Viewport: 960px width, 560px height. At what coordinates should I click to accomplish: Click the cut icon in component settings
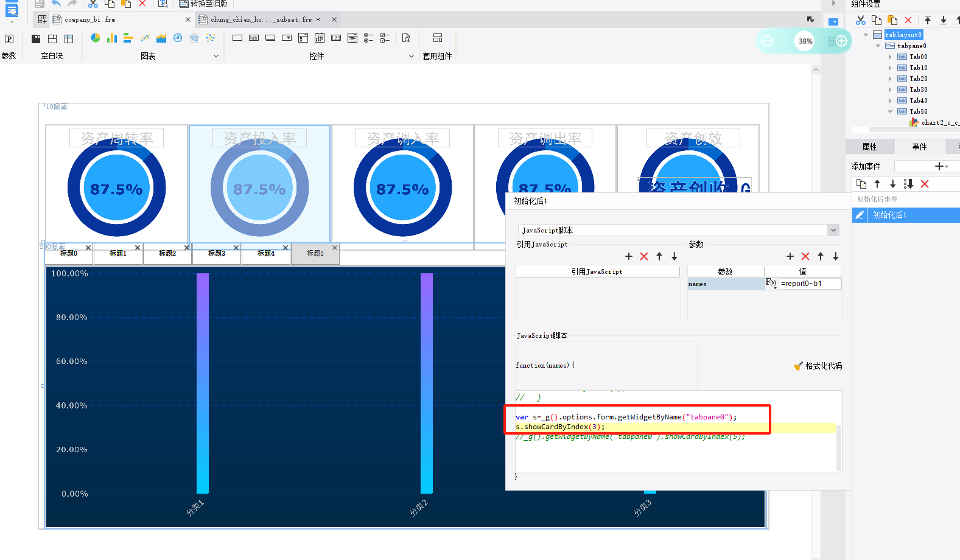861,20
